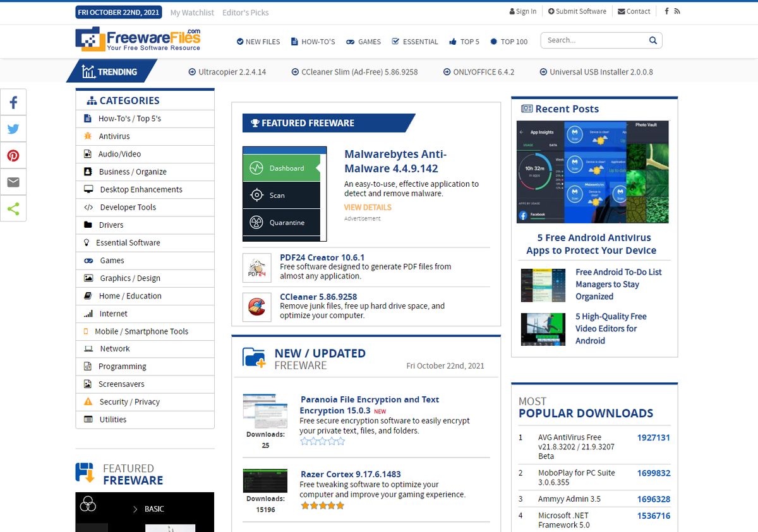
Task: Click the Games category controller icon
Action: coord(88,261)
